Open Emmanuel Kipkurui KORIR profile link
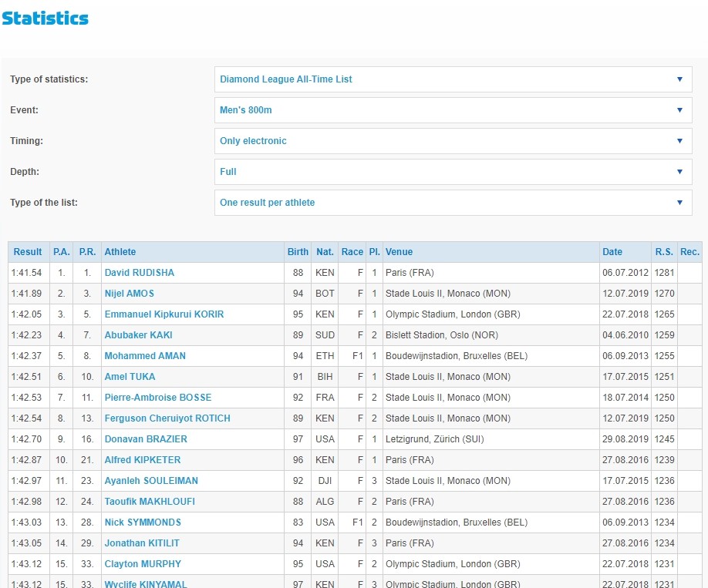The width and height of the screenshot is (708, 588). pos(163,314)
